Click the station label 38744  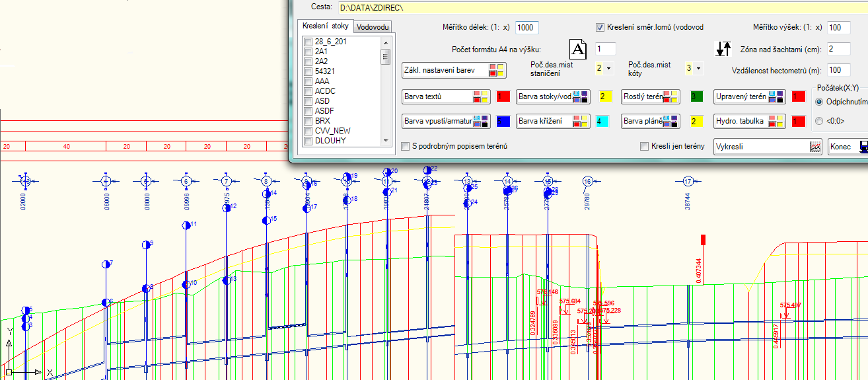click(x=688, y=201)
